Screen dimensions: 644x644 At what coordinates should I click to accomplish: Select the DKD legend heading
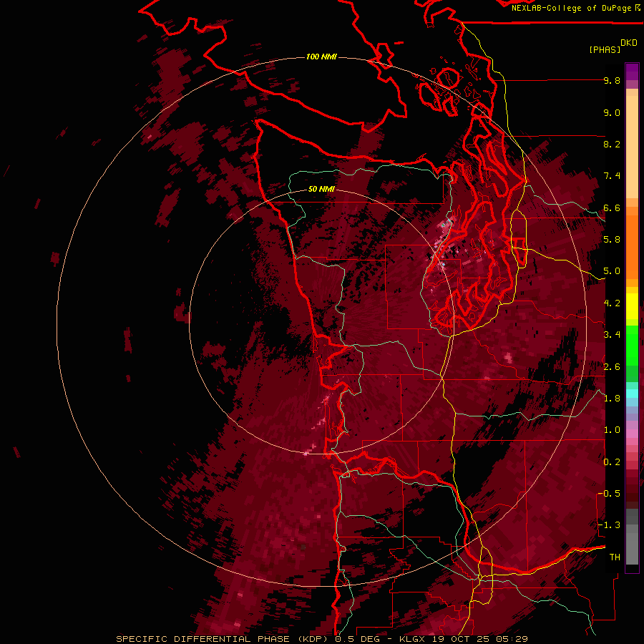pos(629,43)
